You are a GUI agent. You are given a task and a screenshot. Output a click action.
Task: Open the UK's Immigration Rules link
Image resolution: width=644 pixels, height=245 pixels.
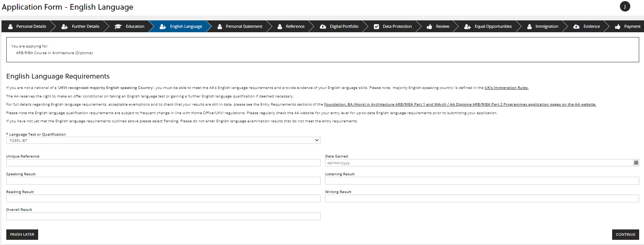pos(506,88)
